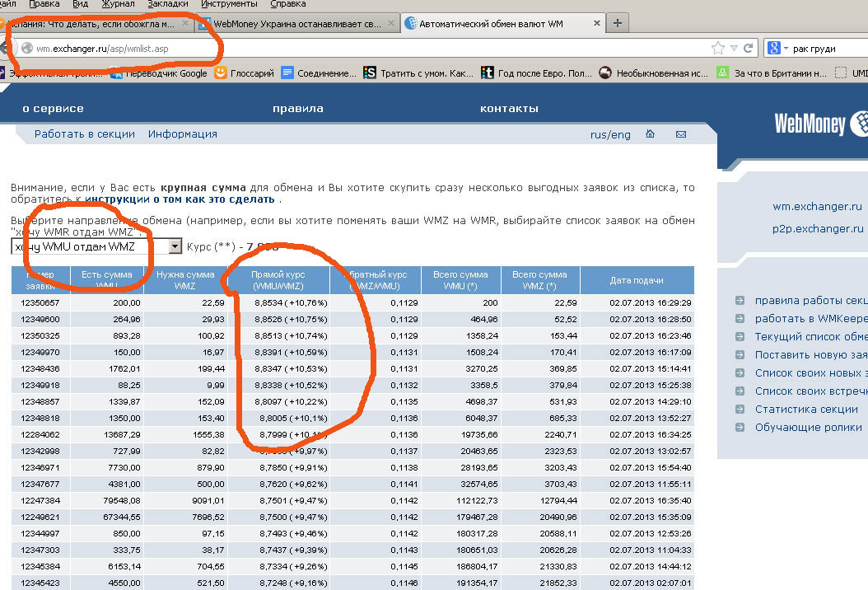Open the Обучающие ролики link
868x590 pixels.
[807, 428]
